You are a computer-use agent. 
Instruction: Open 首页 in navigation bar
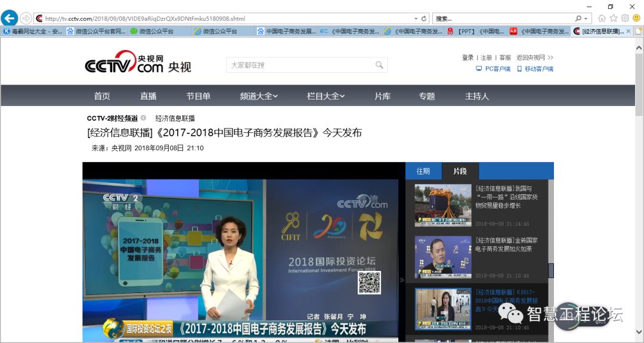102,96
